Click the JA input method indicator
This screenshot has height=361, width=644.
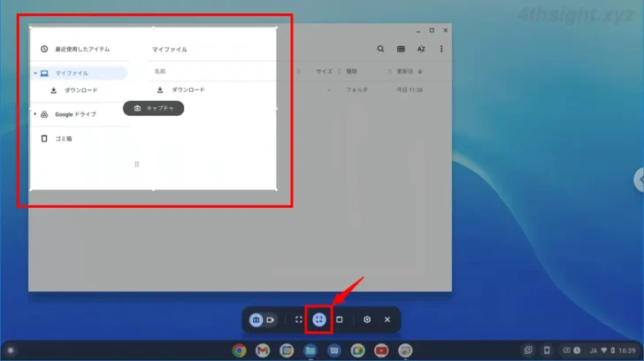[x=593, y=350]
